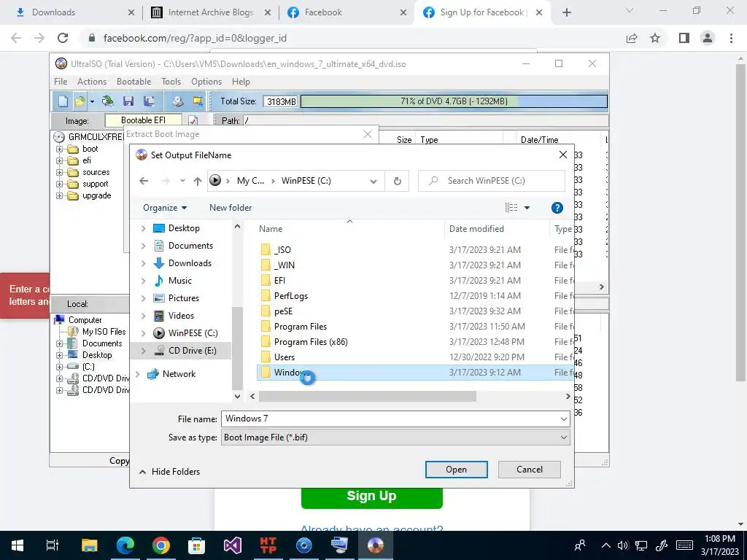Expand the upgrade folder in UltraISO image tree

click(60, 195)
